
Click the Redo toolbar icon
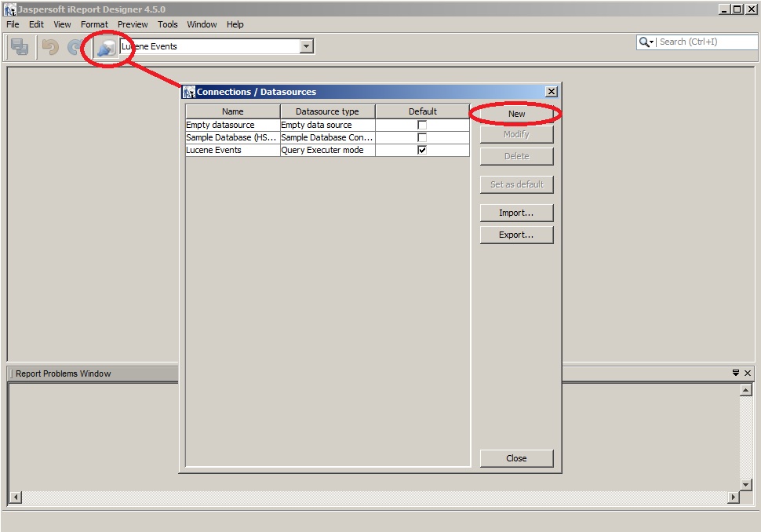[x=76, y=46]
